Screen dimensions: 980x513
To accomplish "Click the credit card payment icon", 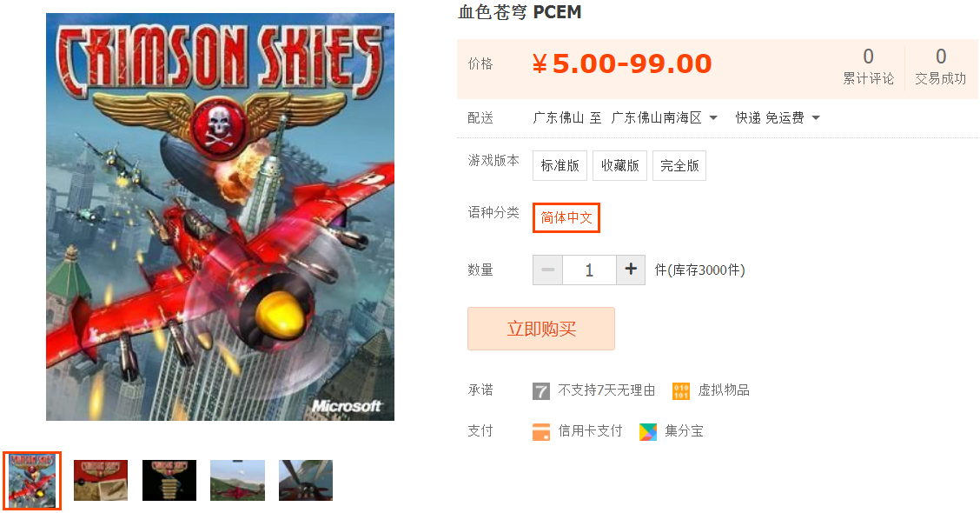I will click(x=540, y=431).
